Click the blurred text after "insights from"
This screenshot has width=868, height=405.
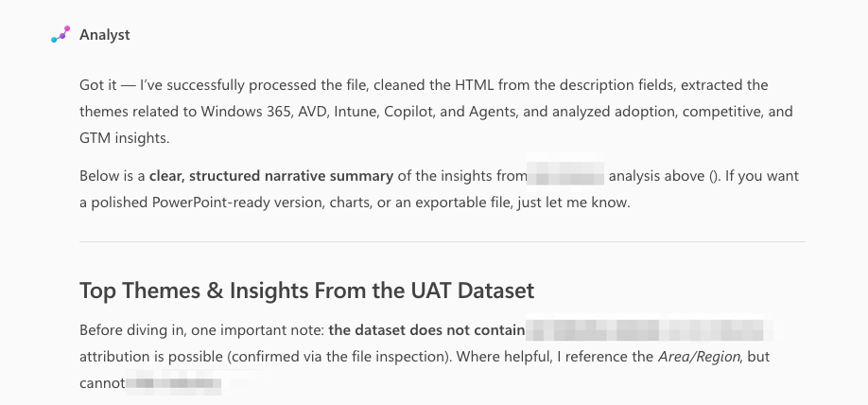coord(566,176)
